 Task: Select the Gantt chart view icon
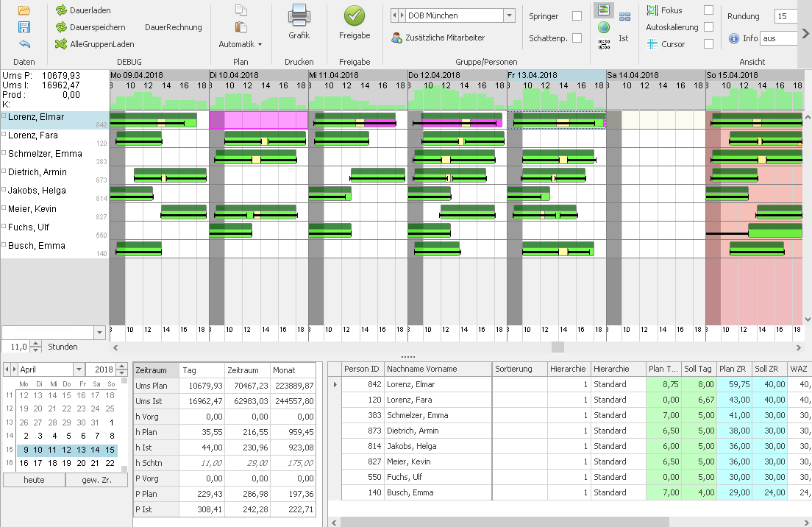(604, 10)
